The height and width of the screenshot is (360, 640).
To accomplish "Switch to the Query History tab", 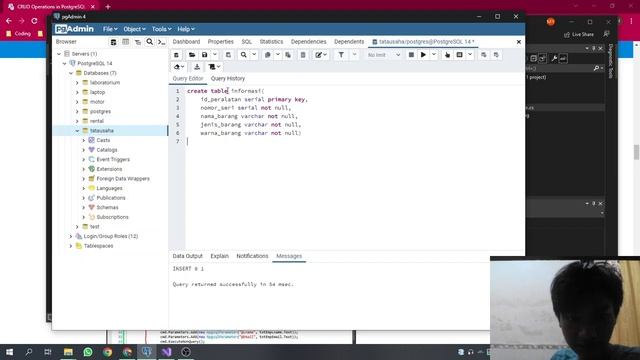I will click(x=228, y=78).
